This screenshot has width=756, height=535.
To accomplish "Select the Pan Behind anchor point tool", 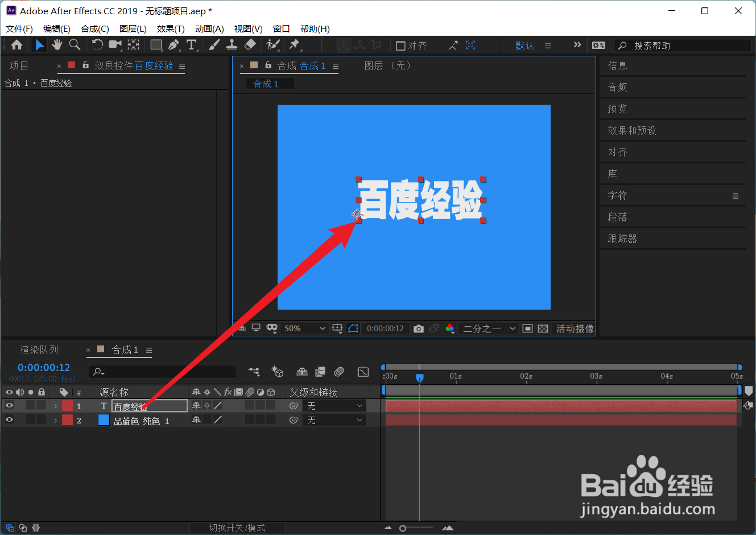I will [134, 45].
